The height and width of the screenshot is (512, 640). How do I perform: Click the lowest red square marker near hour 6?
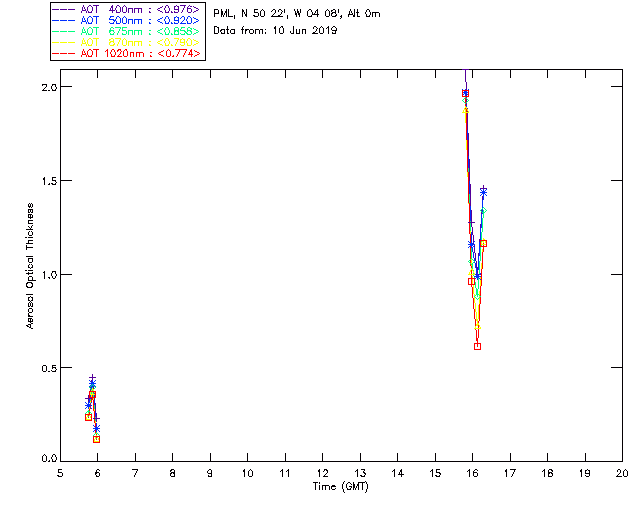coord(96,439)
